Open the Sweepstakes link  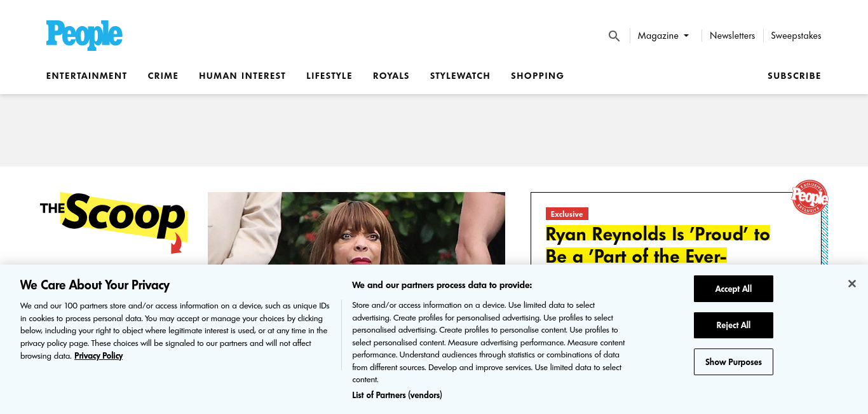coord(796,36)
